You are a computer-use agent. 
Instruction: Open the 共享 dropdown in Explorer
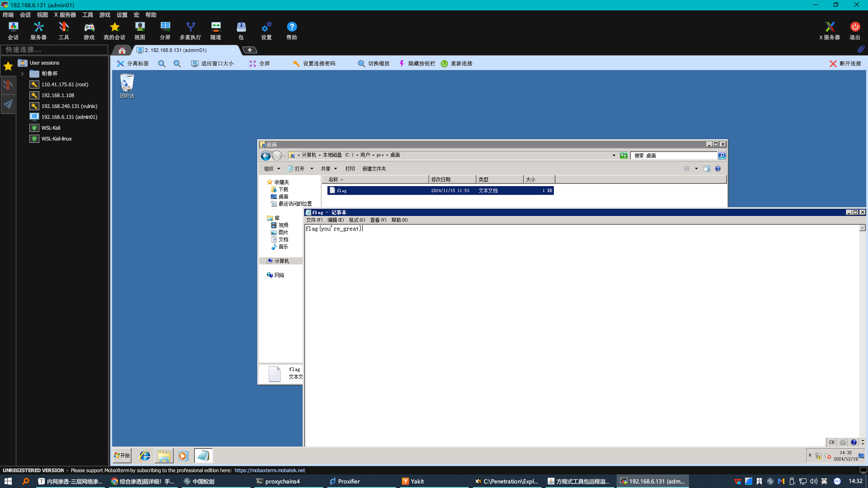coord(329,169)
